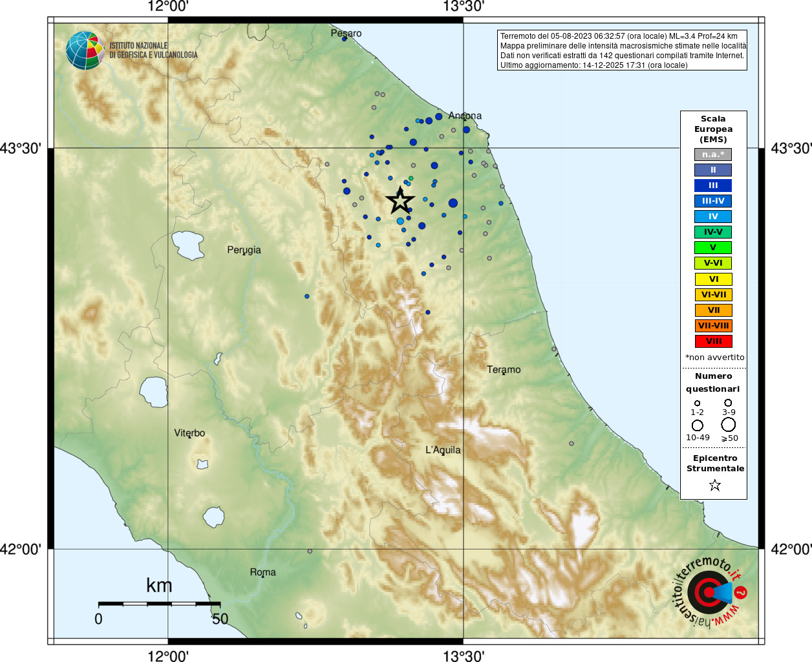Select the III-IV legend swatch

tap(713, 201)
